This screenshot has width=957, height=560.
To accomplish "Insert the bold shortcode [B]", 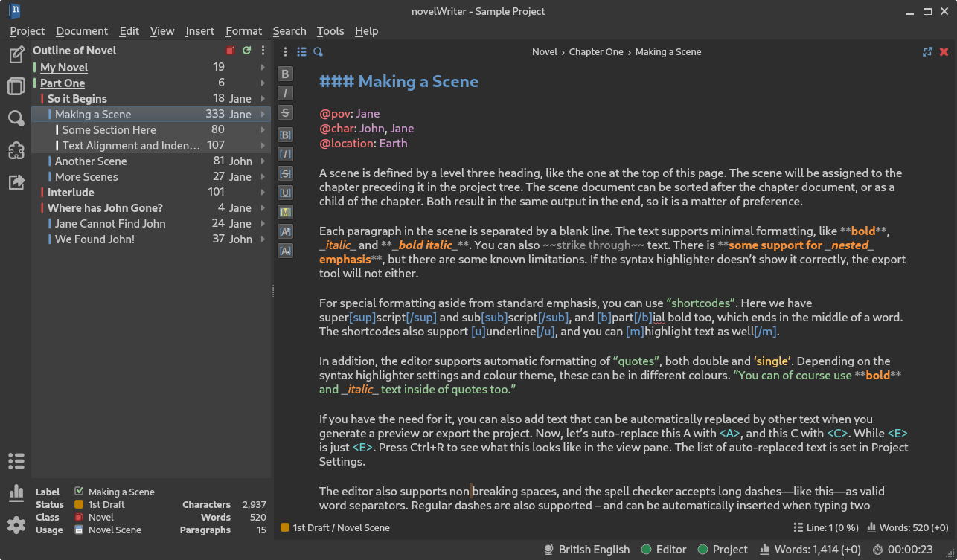I will coord(285,135).
